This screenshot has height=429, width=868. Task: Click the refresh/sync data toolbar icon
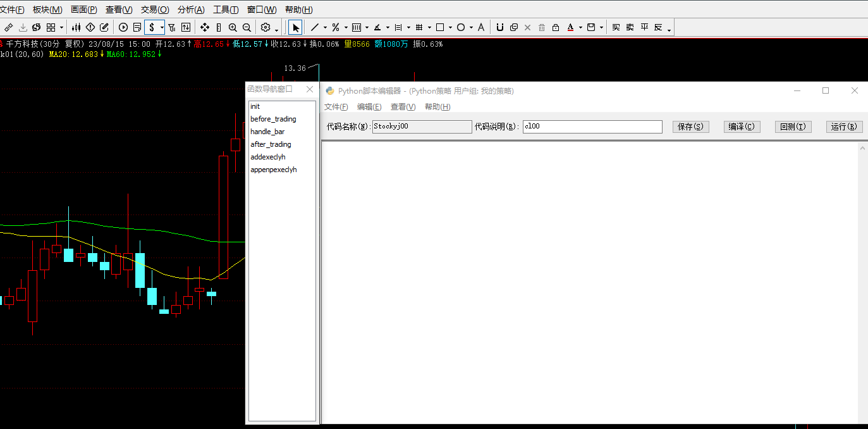pyautogui.click(x=36, y=27)
